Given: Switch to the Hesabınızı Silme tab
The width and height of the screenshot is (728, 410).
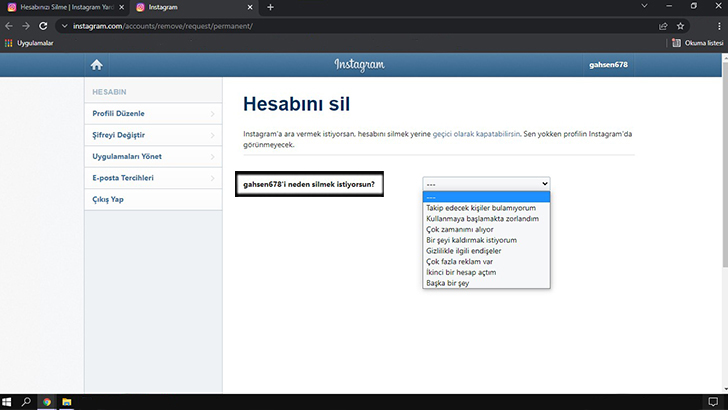Looking at the screenshot, I should point(64,7).
